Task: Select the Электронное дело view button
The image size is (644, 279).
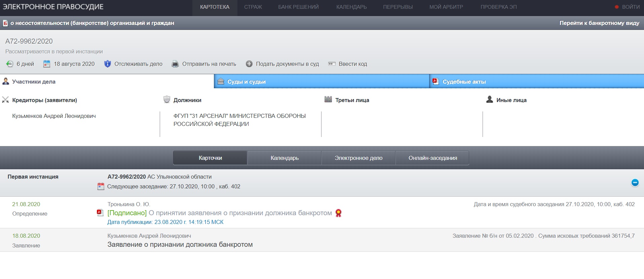Action: pyautogui.click(x=358, y=158)
